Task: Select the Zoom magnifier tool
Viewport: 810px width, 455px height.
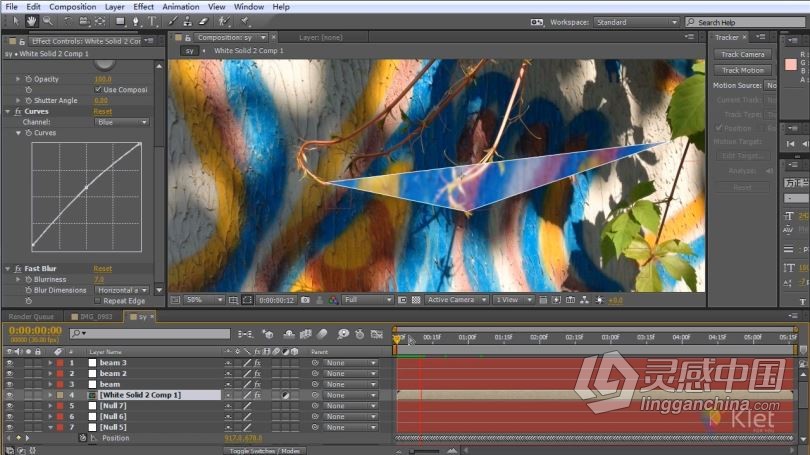Action: coord(48,21)
